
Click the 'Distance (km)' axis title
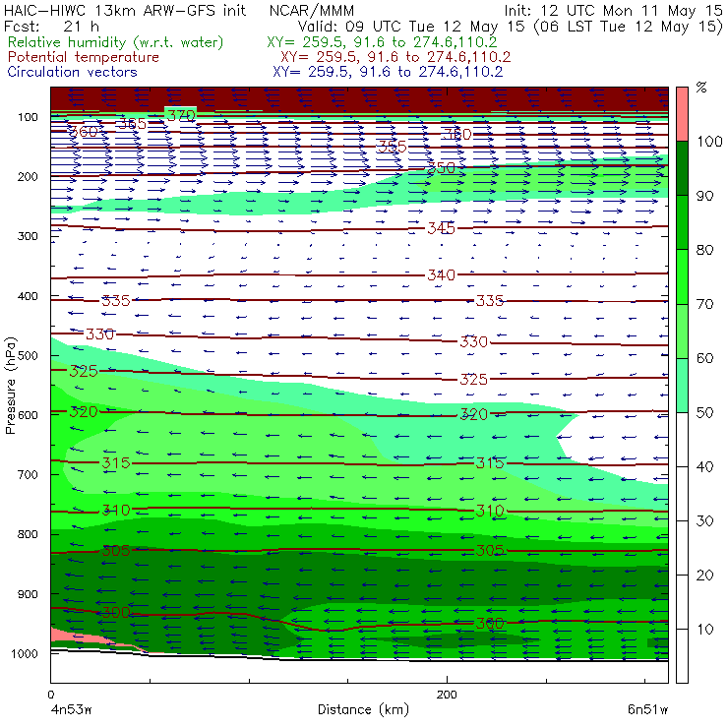tap(364, 709)
